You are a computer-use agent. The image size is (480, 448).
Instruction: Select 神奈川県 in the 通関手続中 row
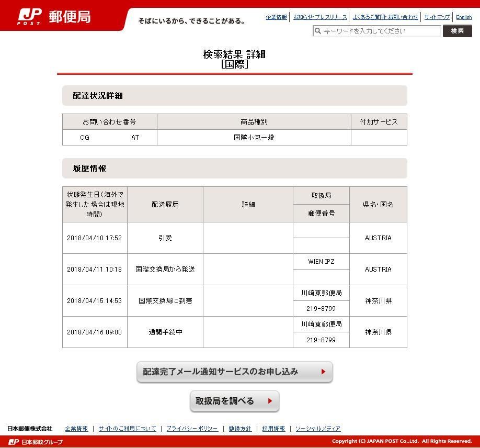pos(379,332)
